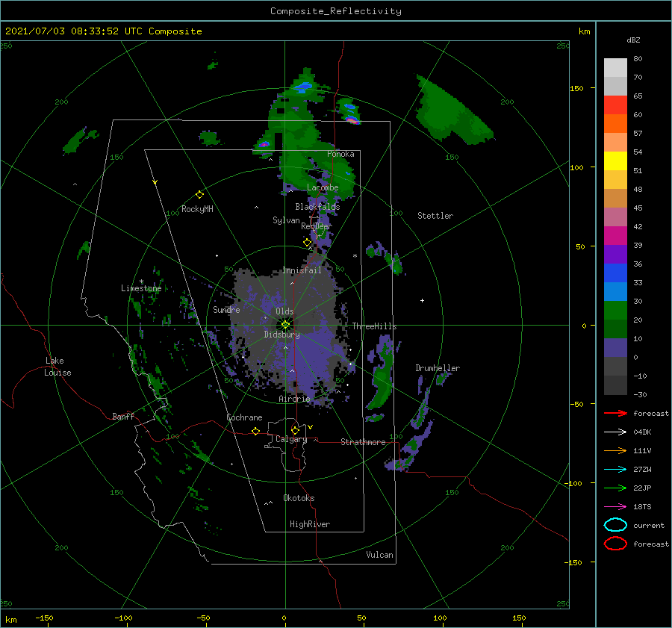Click the Innisfail city label
Image resolution: width=672 pixels, height=628 pixels.
(302, 270)
